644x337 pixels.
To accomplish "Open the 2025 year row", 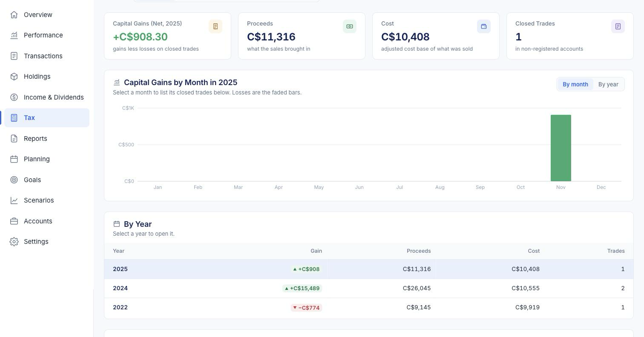I will (x=369, y=269).
